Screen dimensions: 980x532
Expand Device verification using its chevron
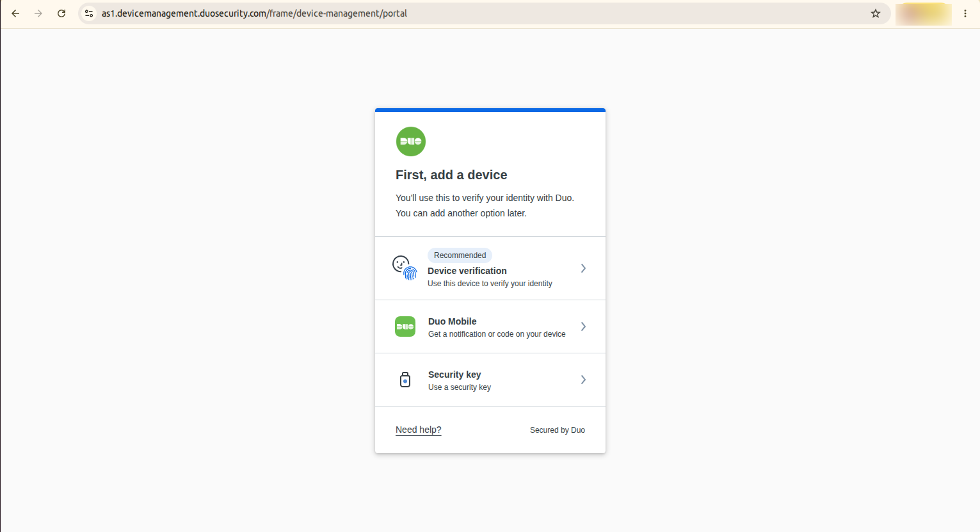click(x=583, y=268)
